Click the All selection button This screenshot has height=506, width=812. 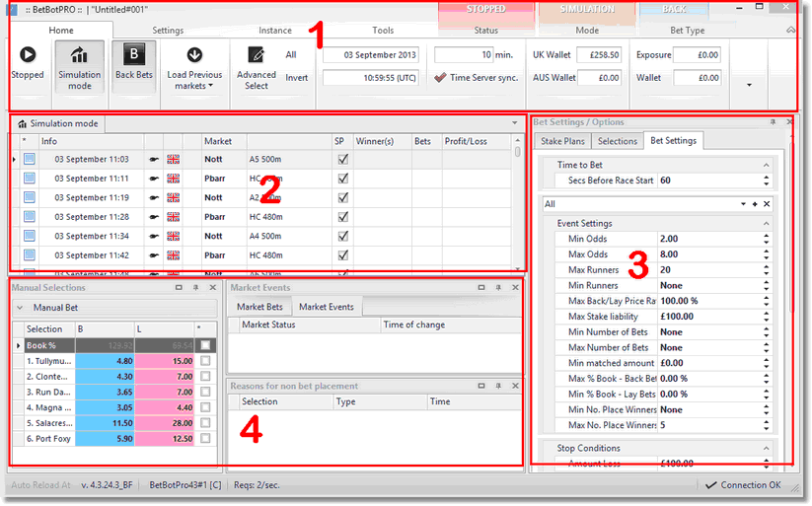291,55
